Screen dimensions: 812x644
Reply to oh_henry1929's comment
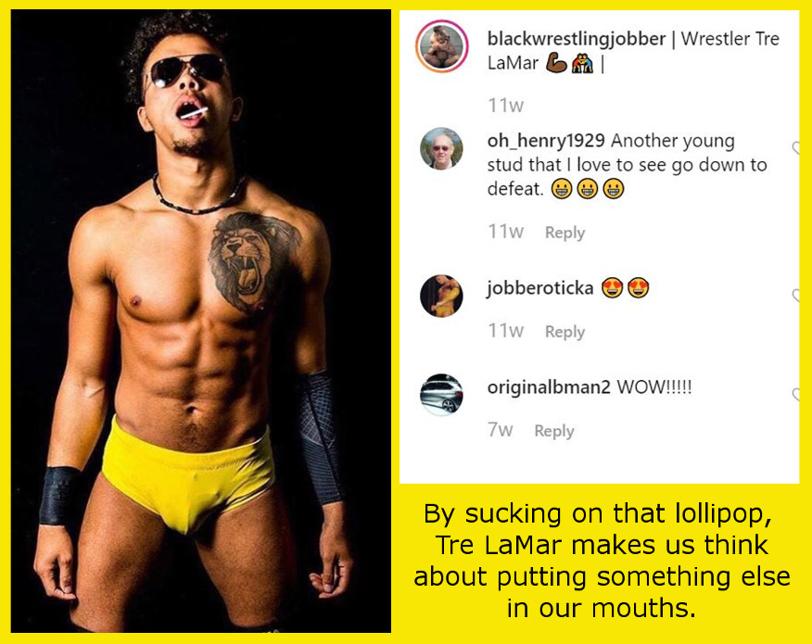point(565,233)
